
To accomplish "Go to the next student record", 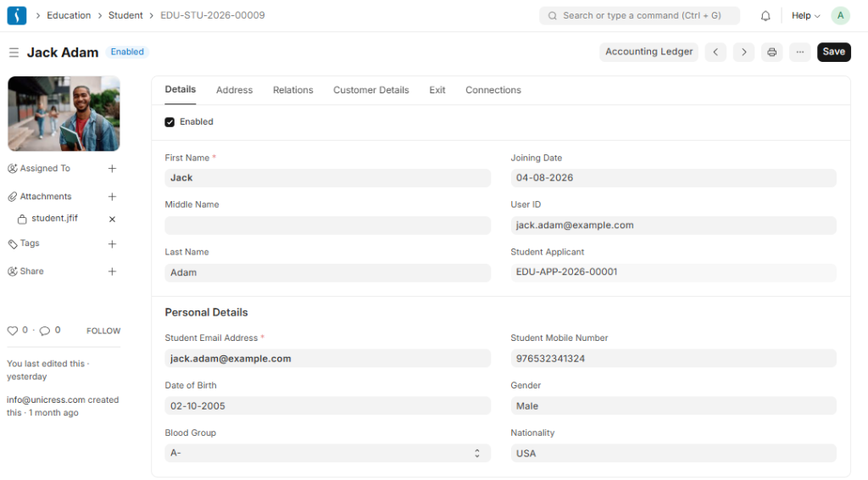I will pyautogui.click(x=743, y=52).
